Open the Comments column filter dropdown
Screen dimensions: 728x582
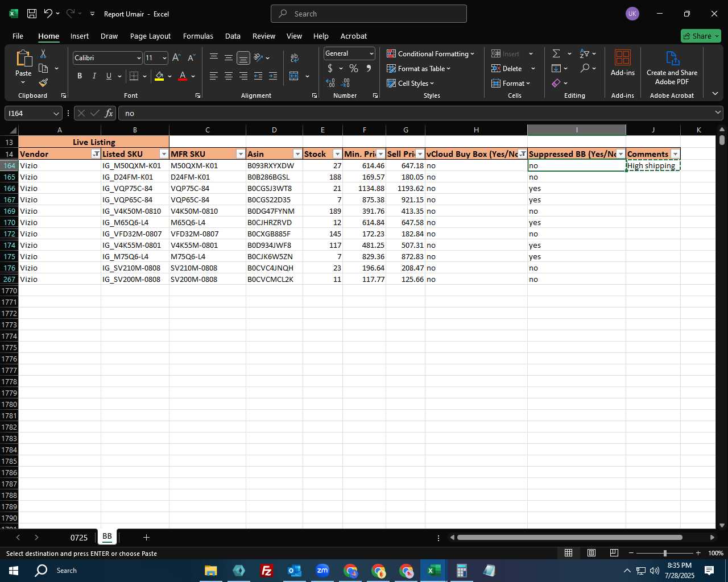[675, 154]
